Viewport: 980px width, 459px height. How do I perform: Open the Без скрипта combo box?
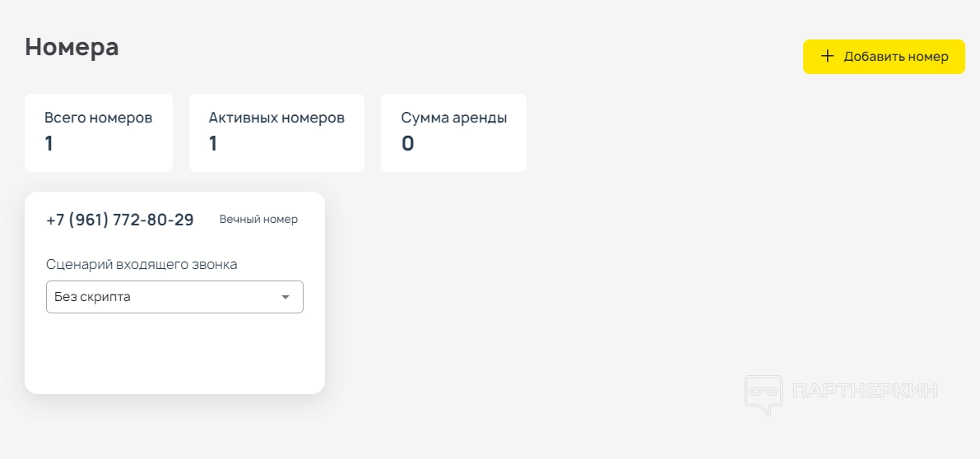165,297
